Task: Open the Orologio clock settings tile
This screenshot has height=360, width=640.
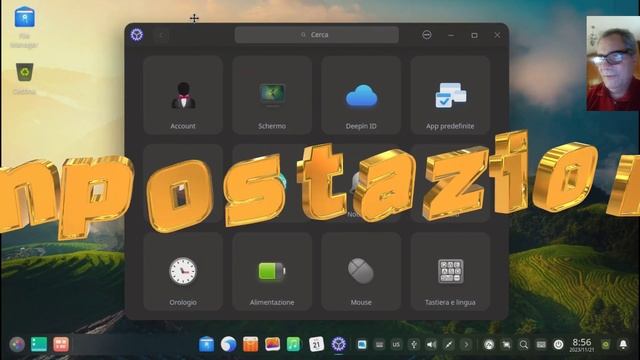Action: (183, 272)
